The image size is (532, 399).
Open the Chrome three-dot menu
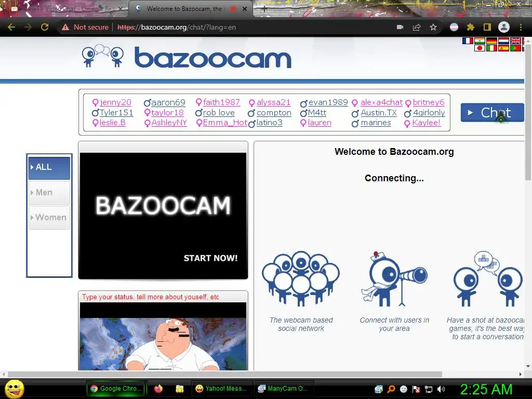pos(521,27)
